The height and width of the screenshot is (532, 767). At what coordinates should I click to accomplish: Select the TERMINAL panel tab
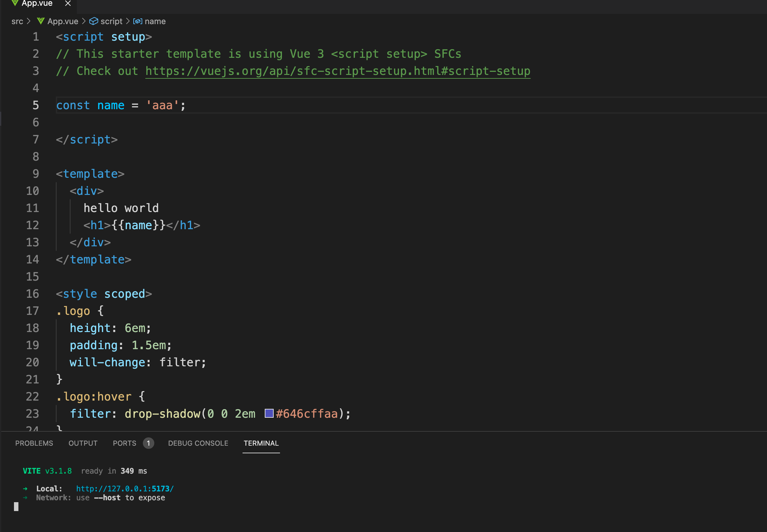pyautogui.click(x=261, y=443)
